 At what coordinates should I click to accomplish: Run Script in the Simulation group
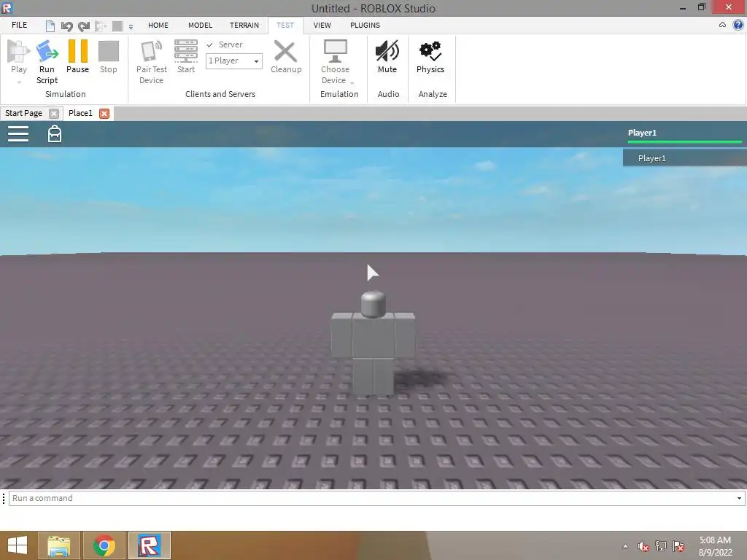[47, 62]
